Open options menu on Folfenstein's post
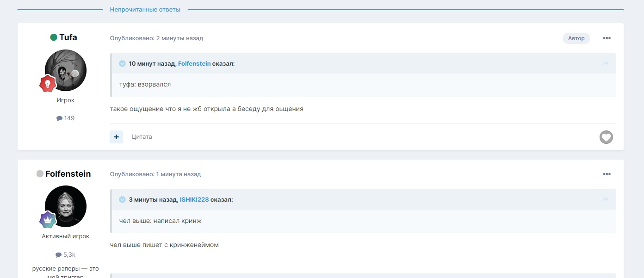Viewport: 644px width, 278px height. 607,174
